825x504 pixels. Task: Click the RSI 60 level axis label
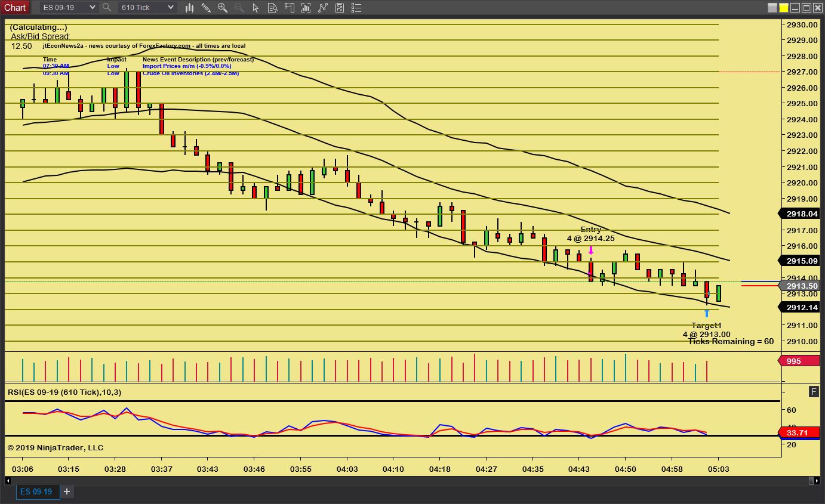point(791,410)
